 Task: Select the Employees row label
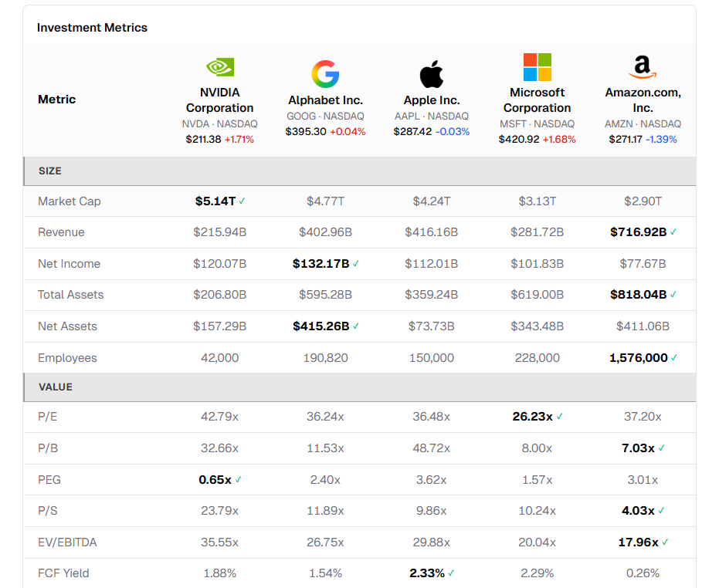point(67,358)
